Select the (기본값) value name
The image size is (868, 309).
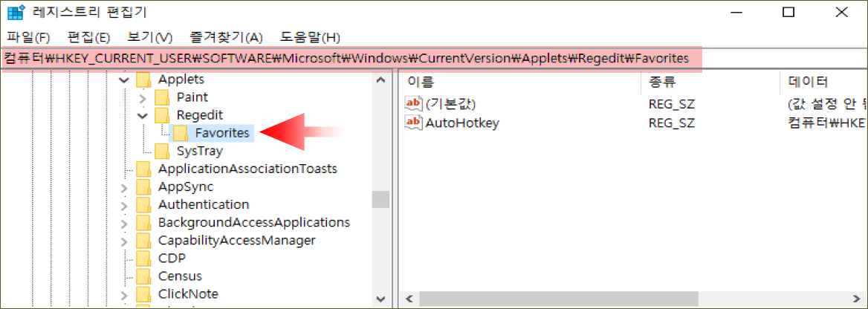tap(450, 103)
